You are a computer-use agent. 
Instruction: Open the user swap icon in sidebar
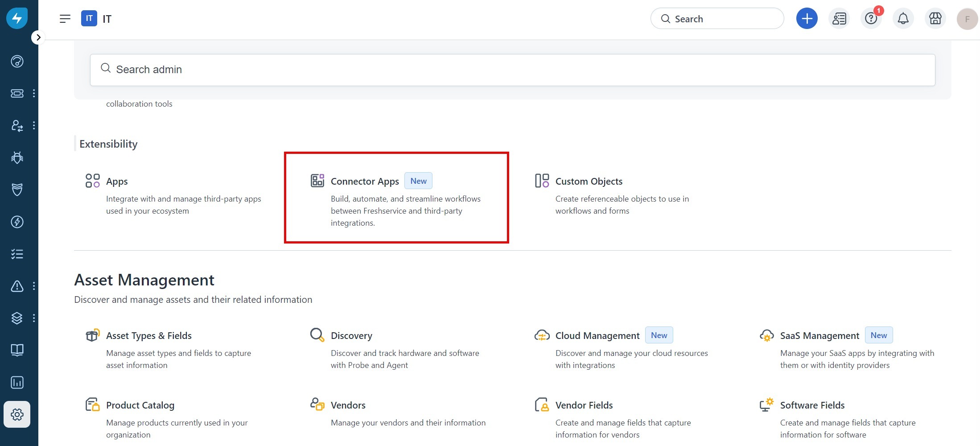point(17,125)
